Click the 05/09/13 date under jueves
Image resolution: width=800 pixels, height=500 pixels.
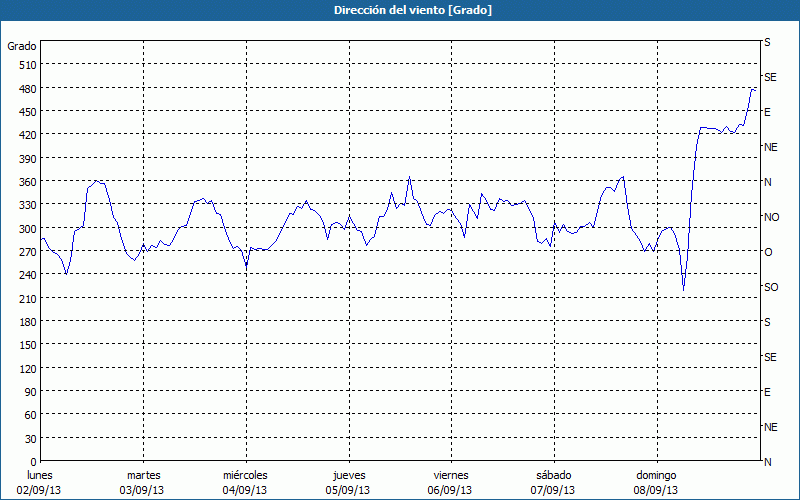coord(348,490)
